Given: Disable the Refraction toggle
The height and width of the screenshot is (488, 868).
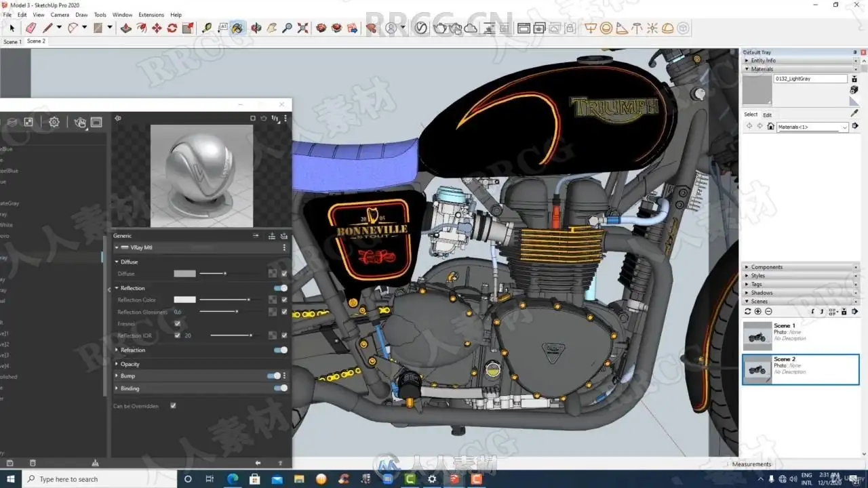Looking at the screenshot, I should coord(280,350).
